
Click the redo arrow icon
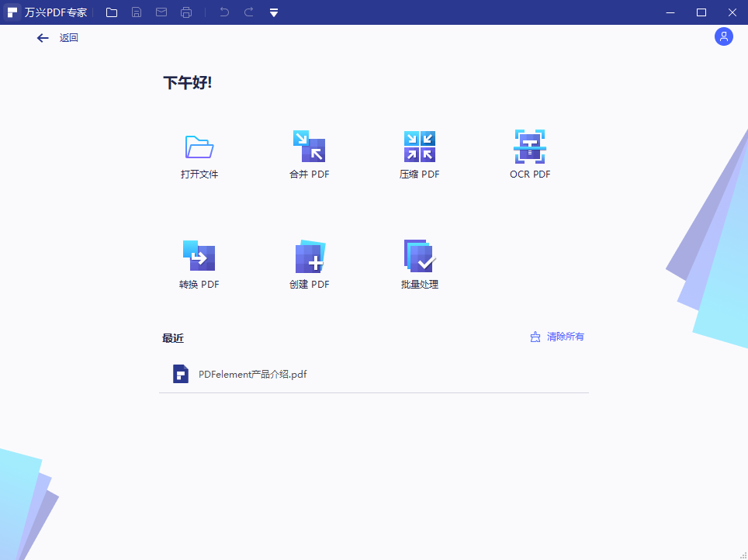[x=248, y=12]
